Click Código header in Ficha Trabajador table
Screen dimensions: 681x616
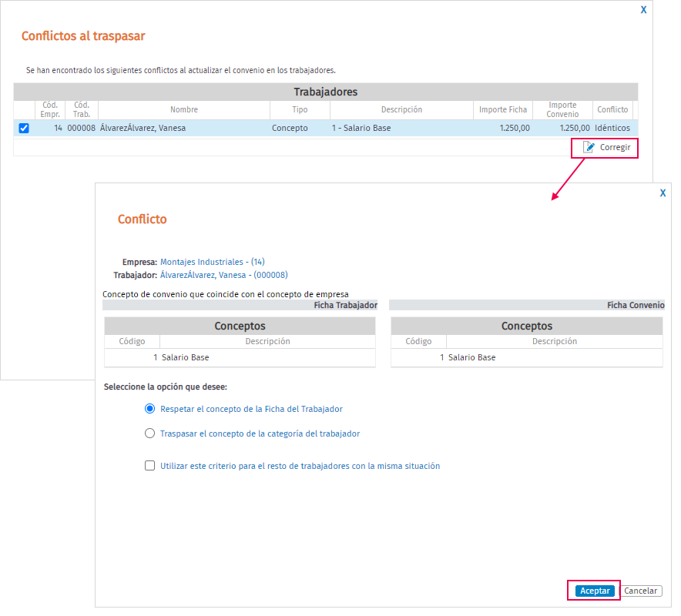[x=132, y=342]
